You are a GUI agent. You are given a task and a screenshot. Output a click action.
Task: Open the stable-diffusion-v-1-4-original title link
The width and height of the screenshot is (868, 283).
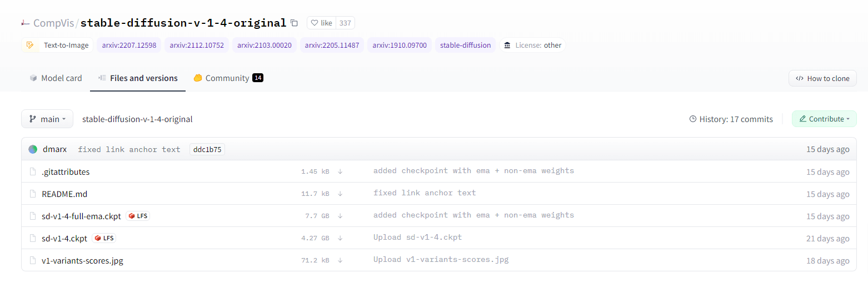[x=183, y=23]
